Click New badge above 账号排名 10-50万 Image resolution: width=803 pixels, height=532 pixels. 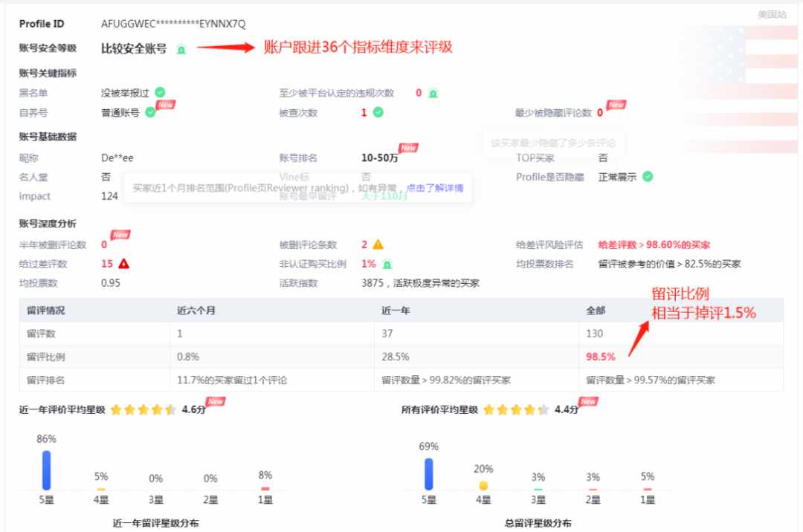point(408,148)
